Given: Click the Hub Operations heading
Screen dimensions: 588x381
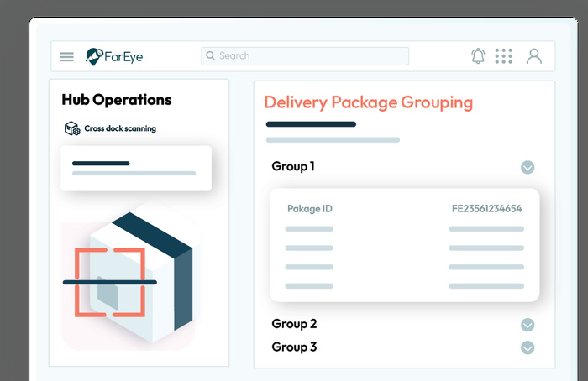Looking at the screenshot, I should pyautogui.click(x=116, y=100).
